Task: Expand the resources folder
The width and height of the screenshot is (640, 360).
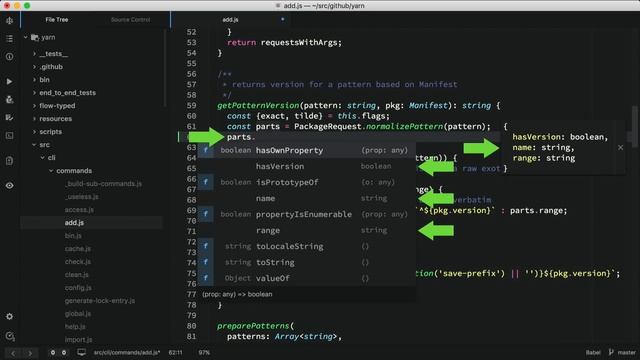Action: (x=34, y=119)
